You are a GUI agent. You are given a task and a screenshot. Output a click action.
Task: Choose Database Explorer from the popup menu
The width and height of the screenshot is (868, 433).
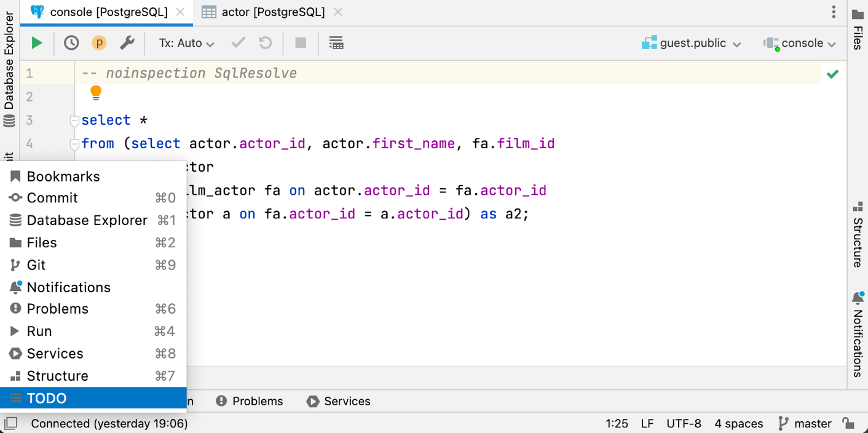click(x=87, y=220)
